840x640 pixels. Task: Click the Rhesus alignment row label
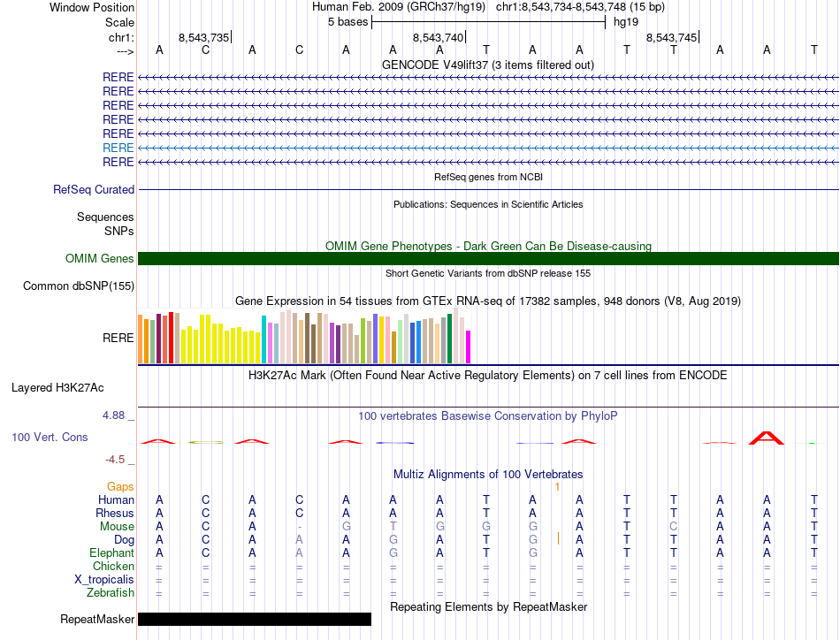point(115,513)
